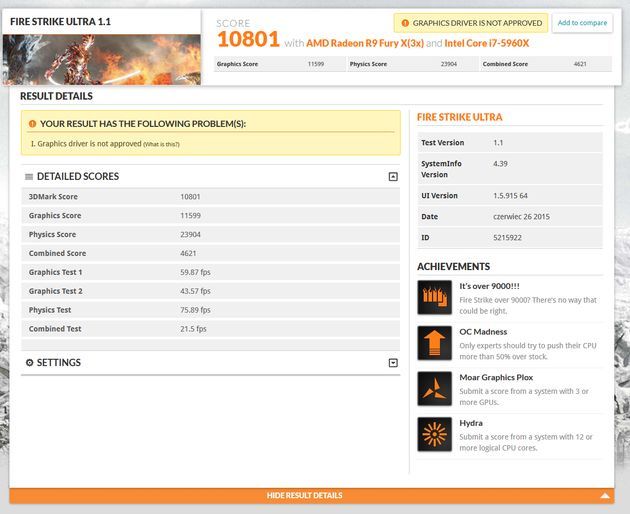
Task: Click the Hide Result Details bar
Action: pos(312,496)
